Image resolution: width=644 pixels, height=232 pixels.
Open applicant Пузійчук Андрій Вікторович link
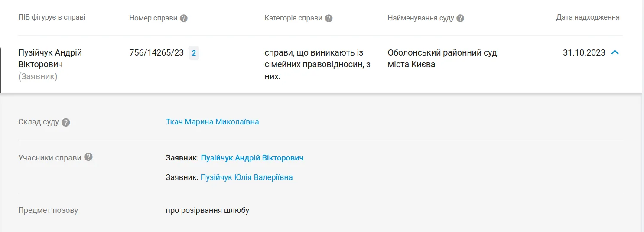pos(252,158)
